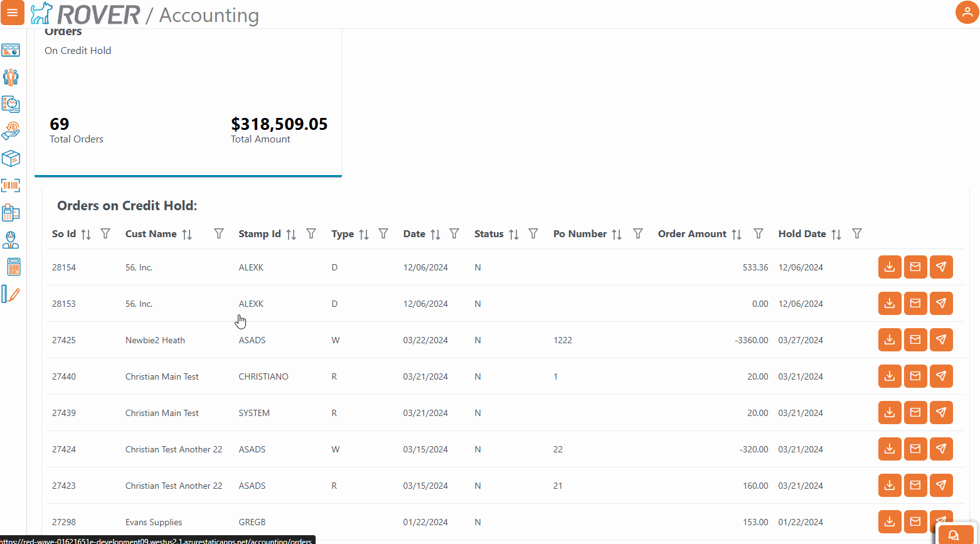Open the box inventory icon in sidebar

pos(11,158)
